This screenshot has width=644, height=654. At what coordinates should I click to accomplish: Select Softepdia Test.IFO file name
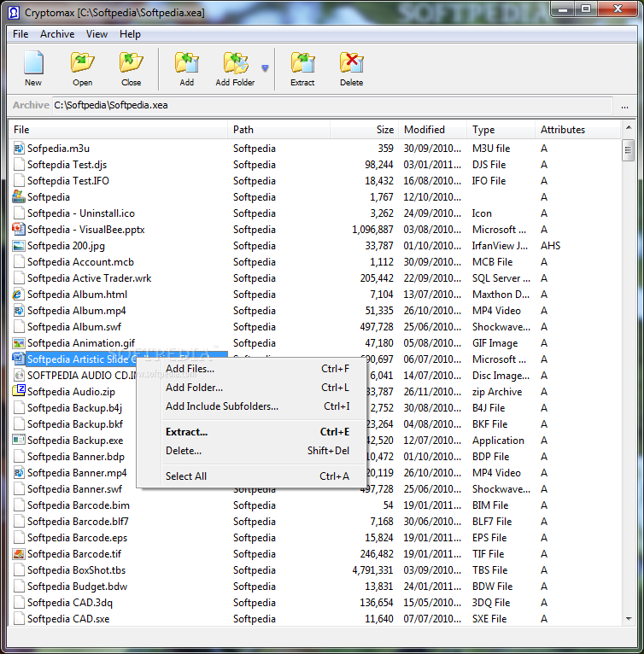(x=68, y=181)
